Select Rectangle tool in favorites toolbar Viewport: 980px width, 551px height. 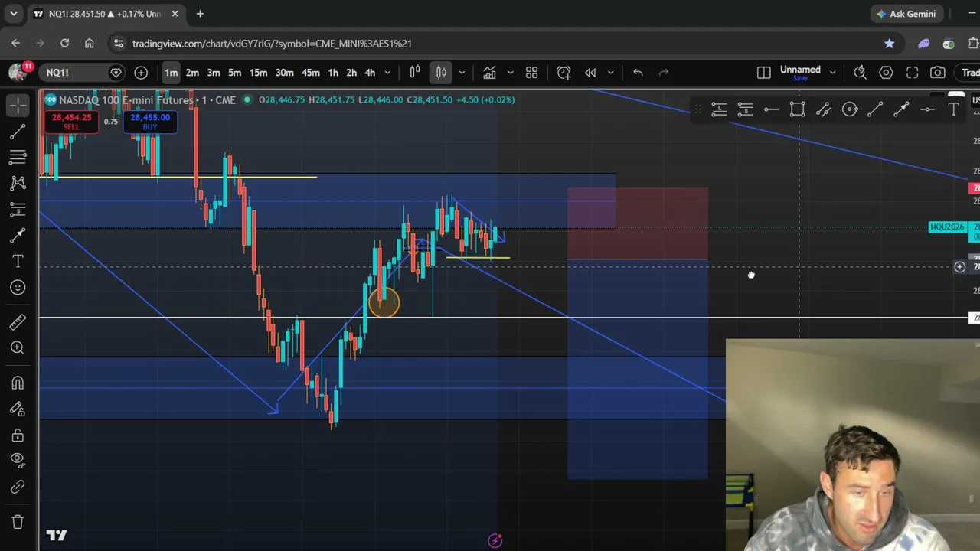pyautogui.click(x=797, y=110)
